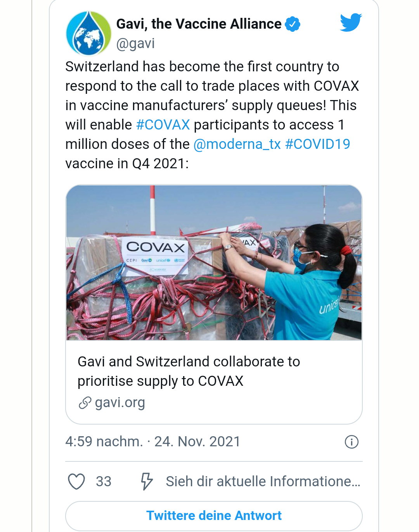Open the COVAX shipment photo preview

click(214, 263)
